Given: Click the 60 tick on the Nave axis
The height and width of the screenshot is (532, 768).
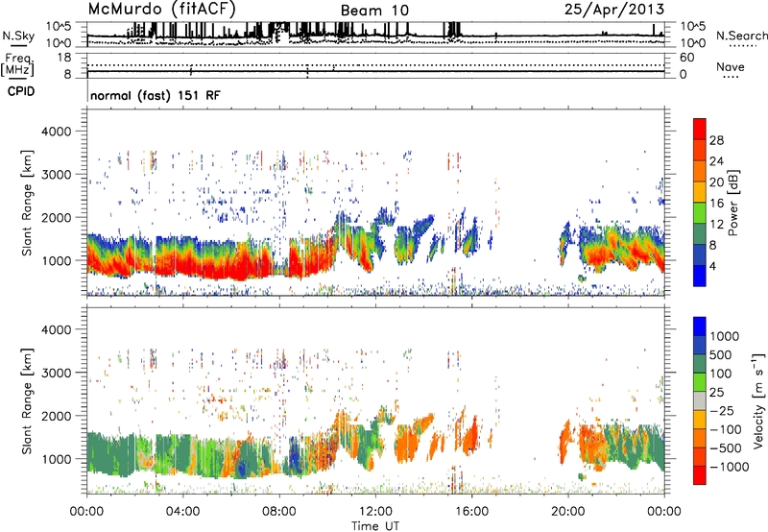Looking at the screenshot, I should pos(687,58).
